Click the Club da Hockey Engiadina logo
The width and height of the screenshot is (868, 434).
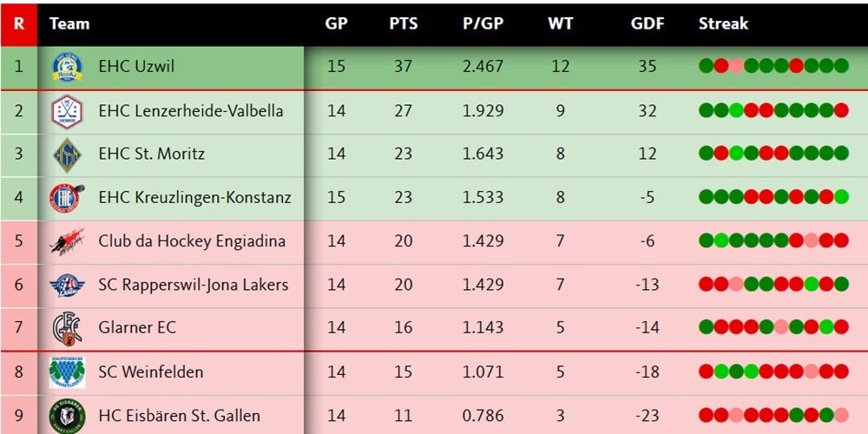[x=67, y=241]
